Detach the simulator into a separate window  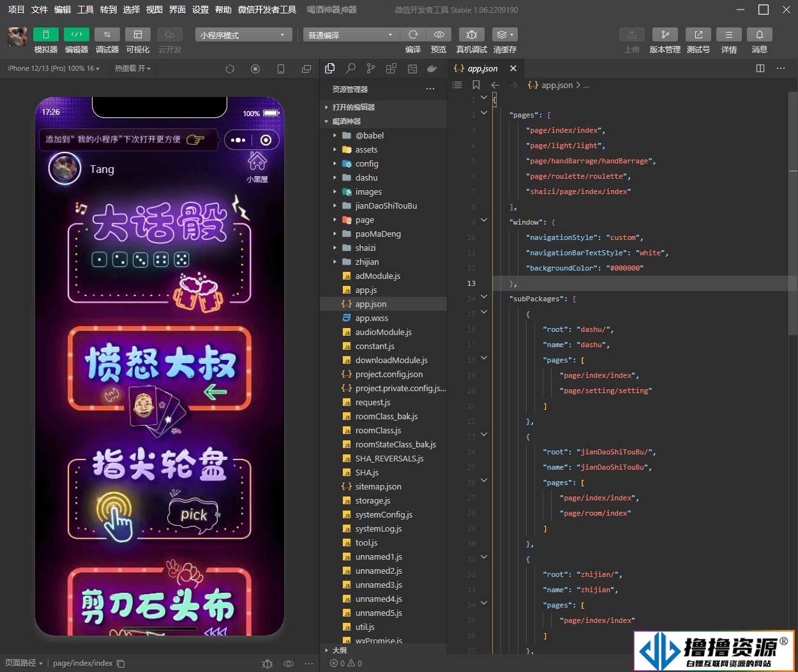(306, 69)
